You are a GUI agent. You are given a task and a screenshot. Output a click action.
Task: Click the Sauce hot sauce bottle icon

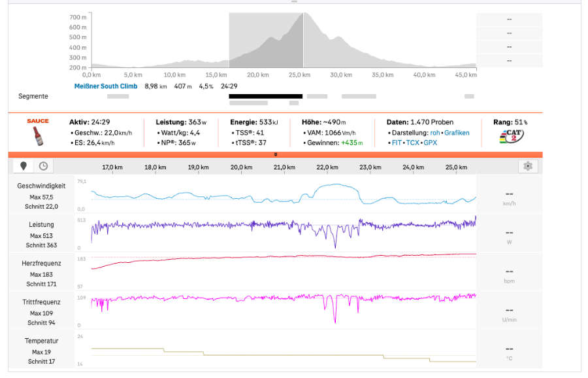(38, 135)
